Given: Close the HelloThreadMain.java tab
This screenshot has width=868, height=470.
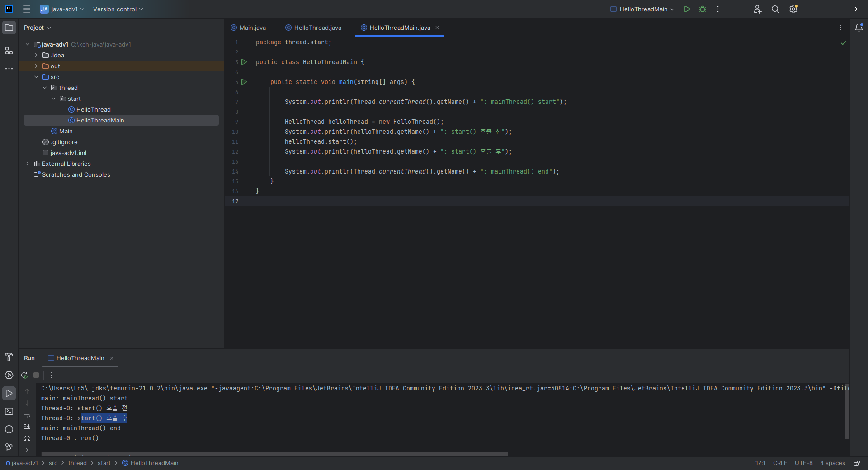Looking at the screenshot, I should click(437, 28).
